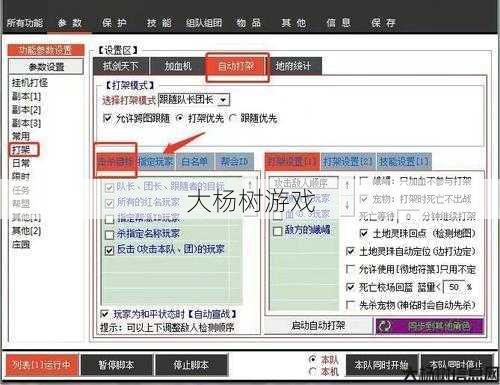The width and height of the screenshot is (500, 385).
Task: Switch to the 自动打架 tab
Action: point(236,66)
